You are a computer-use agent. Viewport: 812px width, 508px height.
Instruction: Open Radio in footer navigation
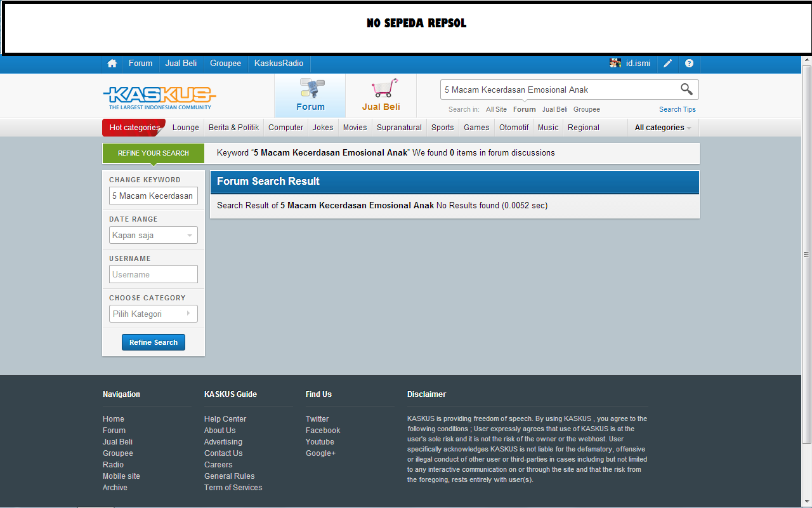pyautogui.click(x=114, y=465)
